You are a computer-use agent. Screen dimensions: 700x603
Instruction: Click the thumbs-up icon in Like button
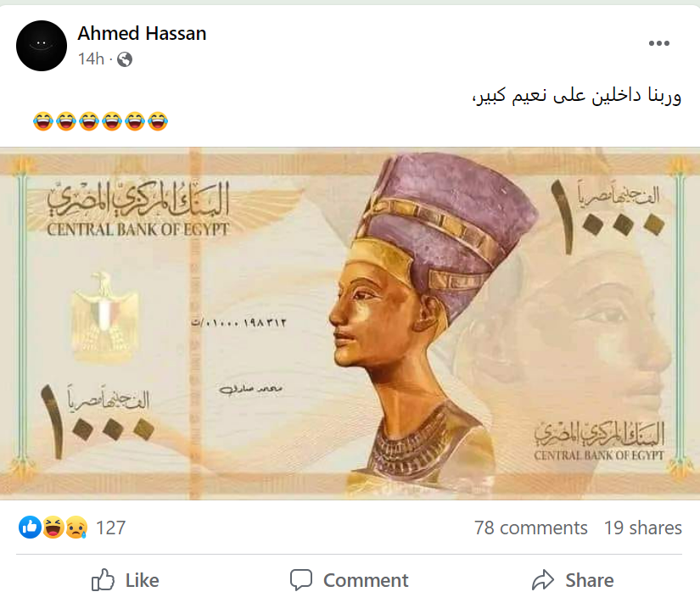tap(103, 580)
